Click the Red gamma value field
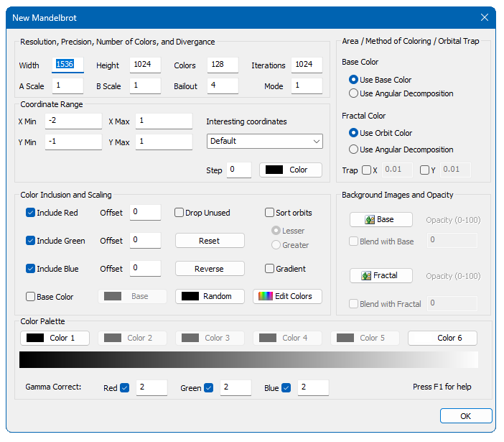504x442 pixels. [151, 387]
